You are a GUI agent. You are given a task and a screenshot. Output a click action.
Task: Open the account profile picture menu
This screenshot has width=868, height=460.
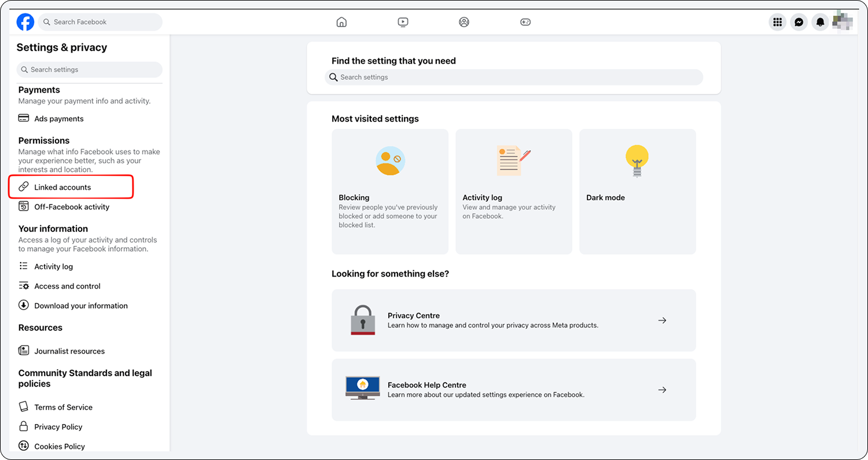842,22
